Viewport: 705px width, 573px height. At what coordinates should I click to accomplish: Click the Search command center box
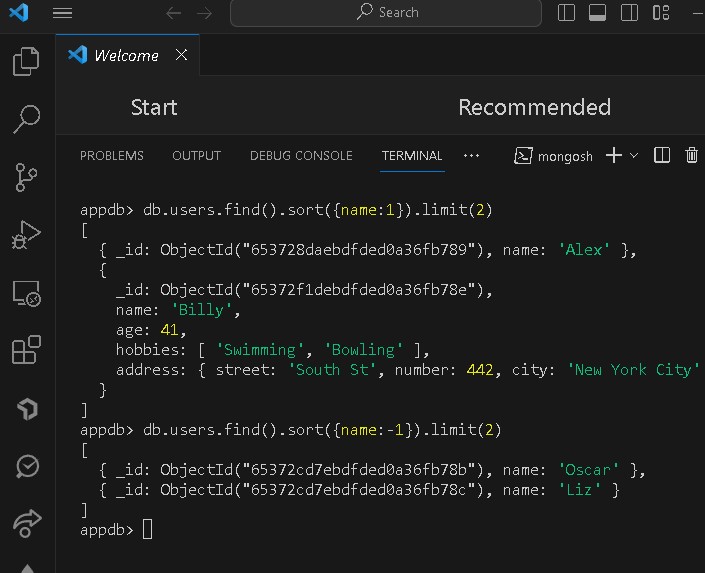coord(386,13)
